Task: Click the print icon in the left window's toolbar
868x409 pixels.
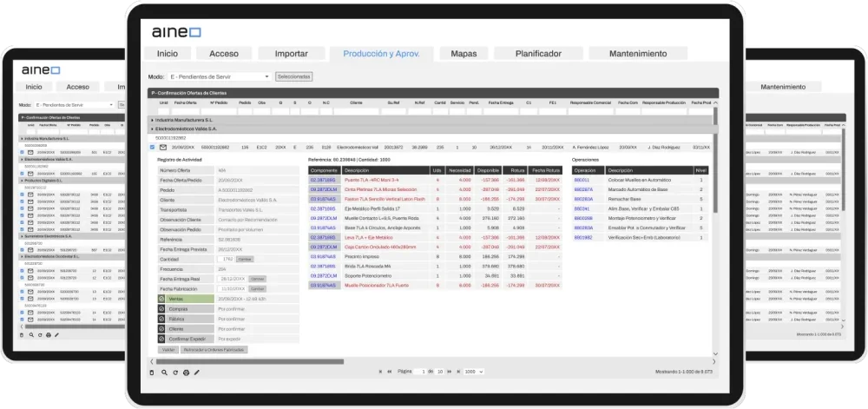Action: coord(48,335)
